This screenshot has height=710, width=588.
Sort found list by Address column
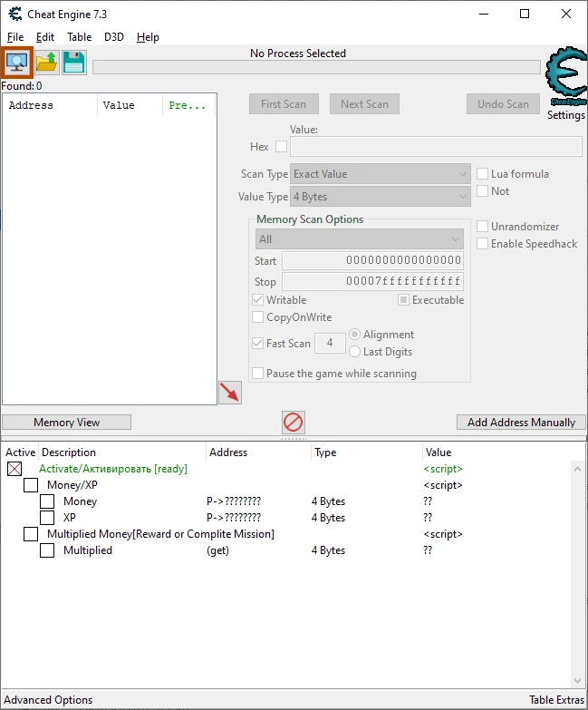(50, 105)
